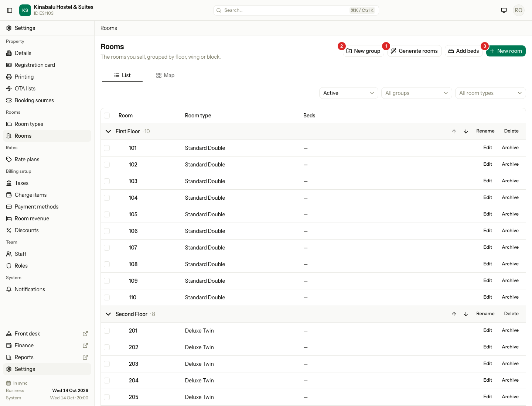The width and height of the screenshot is (532, 406).
Task: Edit room 202
Action: click(x=488, y=347)
